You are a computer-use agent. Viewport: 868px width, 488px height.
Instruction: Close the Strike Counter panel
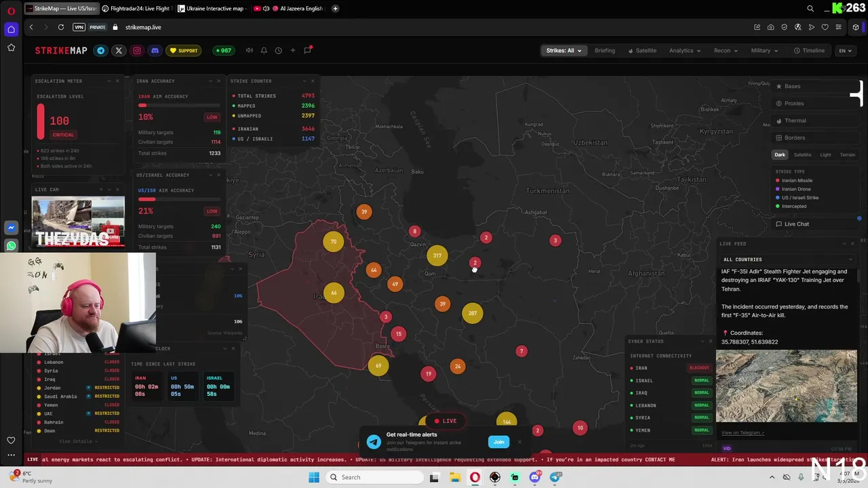coord(313,81)
